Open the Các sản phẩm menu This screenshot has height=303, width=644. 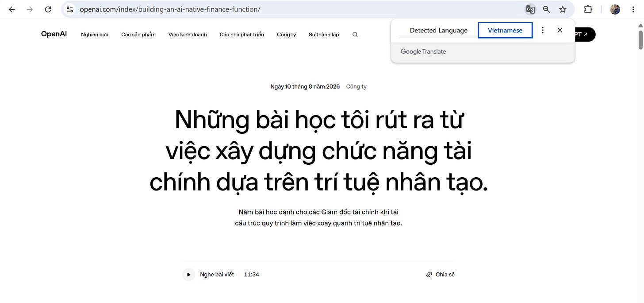coord(138,35)
